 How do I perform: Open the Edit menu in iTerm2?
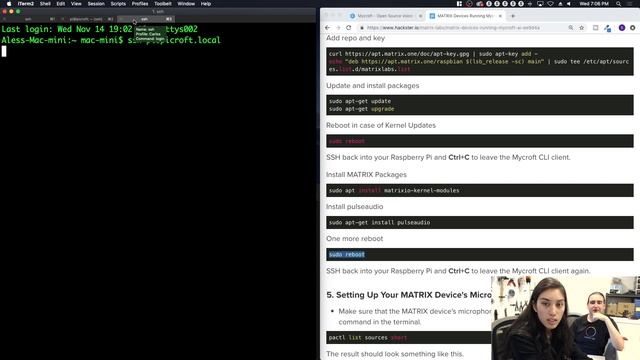pos(61,4)
